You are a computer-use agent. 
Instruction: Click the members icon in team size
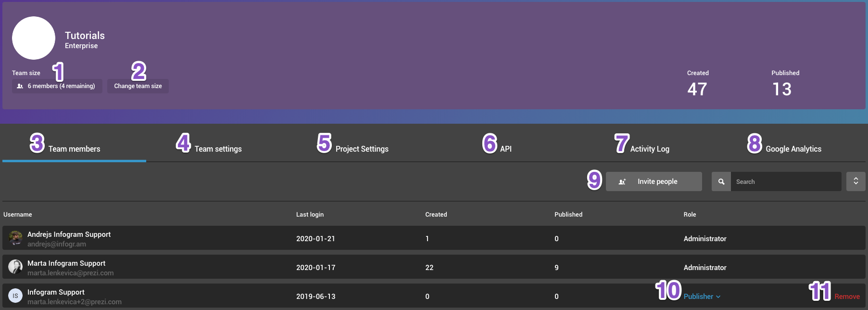(20, 86)
